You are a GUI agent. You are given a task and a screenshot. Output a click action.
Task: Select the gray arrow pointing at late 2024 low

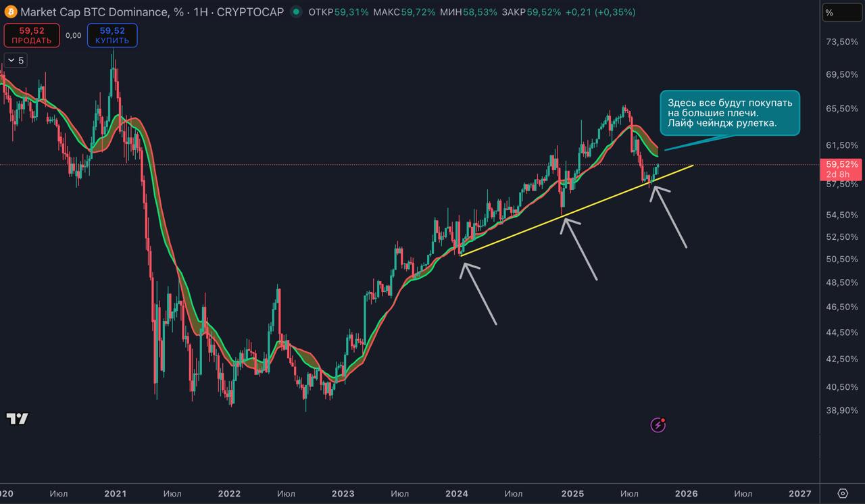pos(580,249)
